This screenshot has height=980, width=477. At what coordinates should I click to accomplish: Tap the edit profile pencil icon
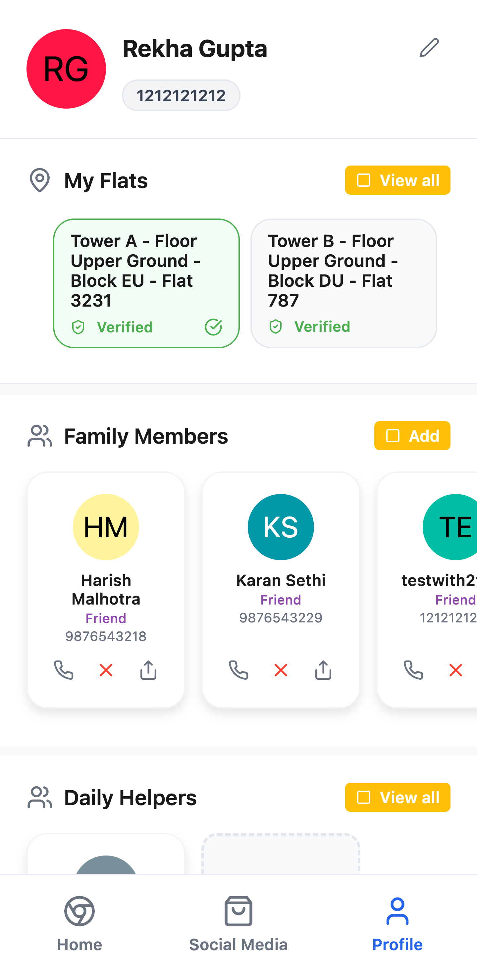point(429,48)
